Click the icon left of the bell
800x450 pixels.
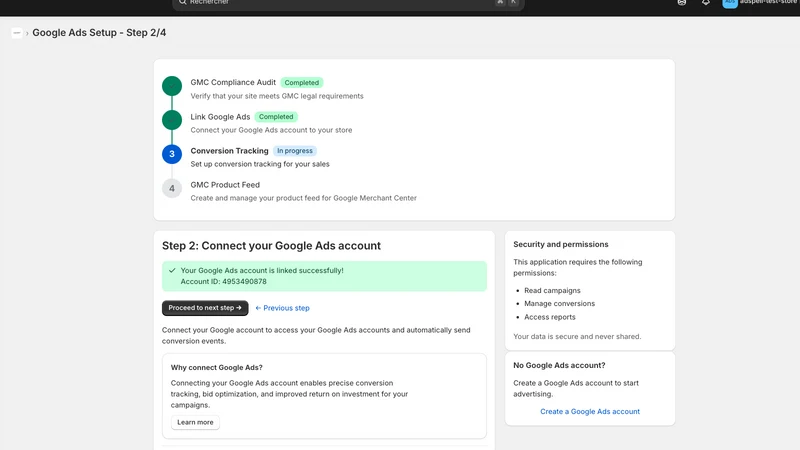tap(682, 3)
